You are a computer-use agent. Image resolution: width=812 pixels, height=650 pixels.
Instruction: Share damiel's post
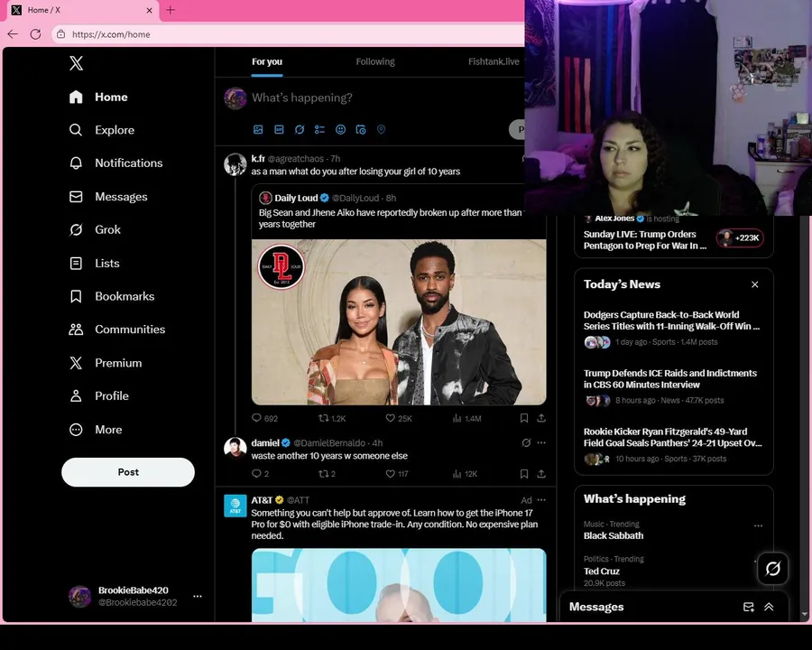click(541, 474)
